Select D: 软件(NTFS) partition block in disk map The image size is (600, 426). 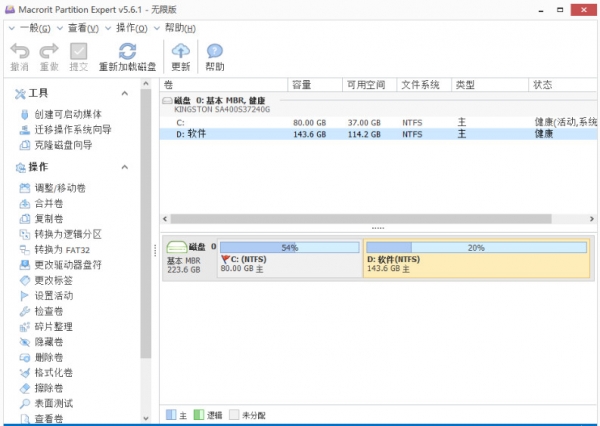click(476, 258)
